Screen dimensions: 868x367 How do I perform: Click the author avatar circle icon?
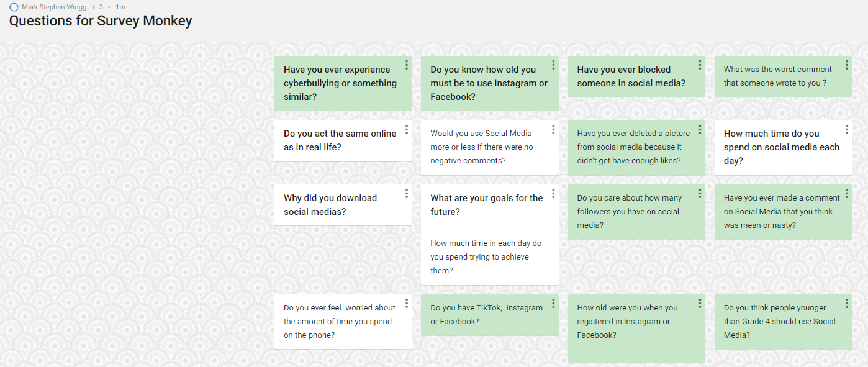[x=14, y=7]
